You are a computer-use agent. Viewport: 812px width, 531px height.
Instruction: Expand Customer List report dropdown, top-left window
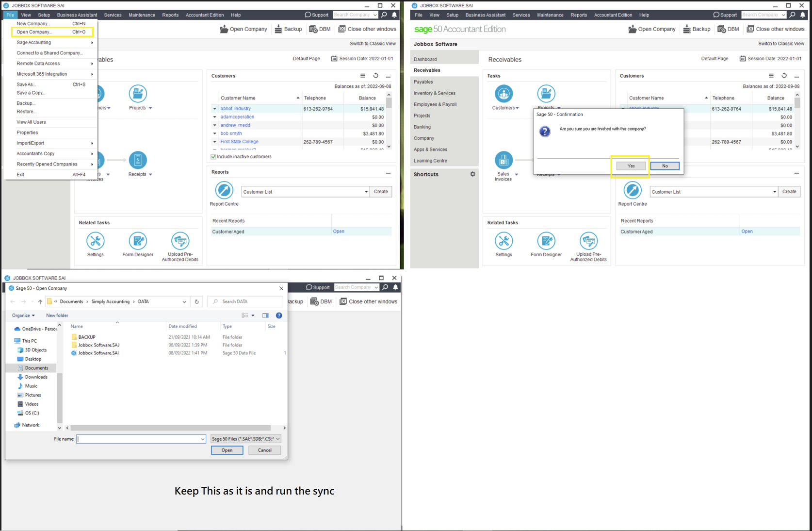pos(366,192)
